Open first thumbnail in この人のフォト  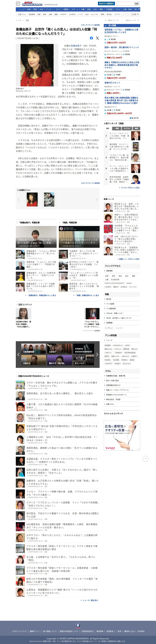click(32, 199)
